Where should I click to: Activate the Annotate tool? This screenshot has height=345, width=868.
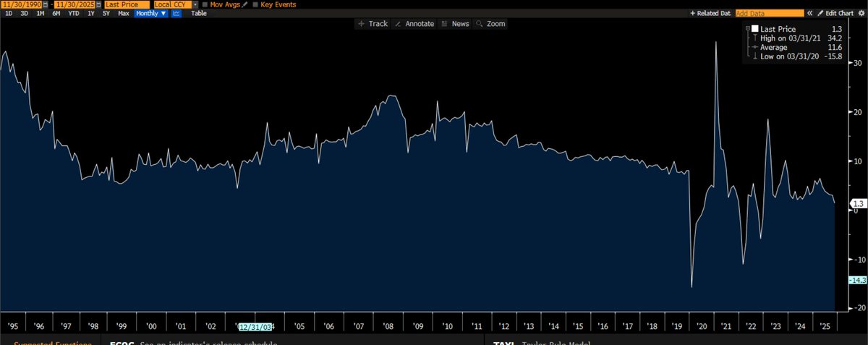pos(415,24)
